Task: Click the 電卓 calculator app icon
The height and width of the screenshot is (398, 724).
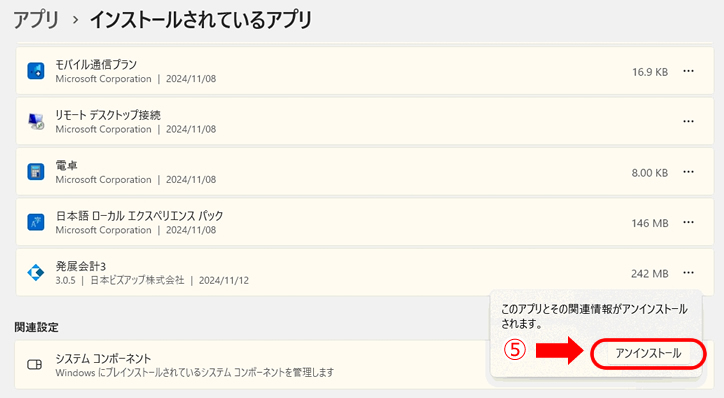Action: click(36, 172)
